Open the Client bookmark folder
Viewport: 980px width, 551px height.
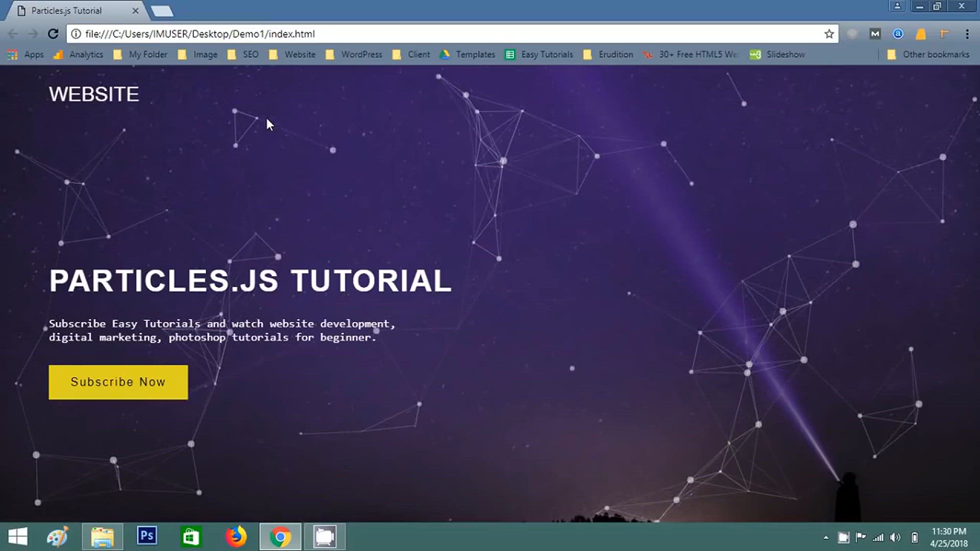click(411, 55)
